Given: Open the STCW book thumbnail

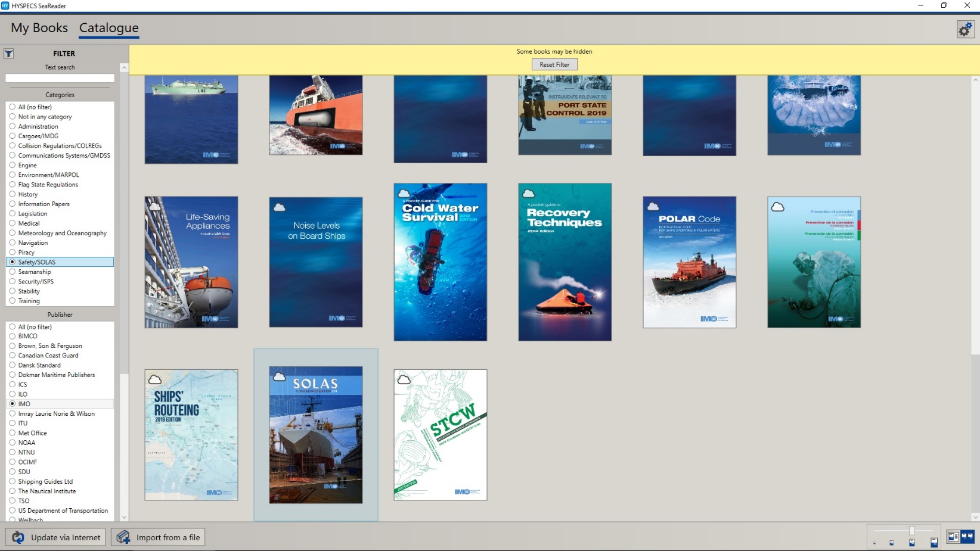Looking at the screenshot, I should (441, 435).
